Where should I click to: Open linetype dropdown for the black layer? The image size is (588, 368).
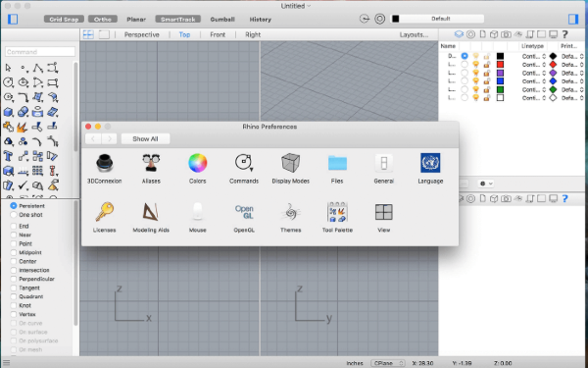(x=534, y=56)
